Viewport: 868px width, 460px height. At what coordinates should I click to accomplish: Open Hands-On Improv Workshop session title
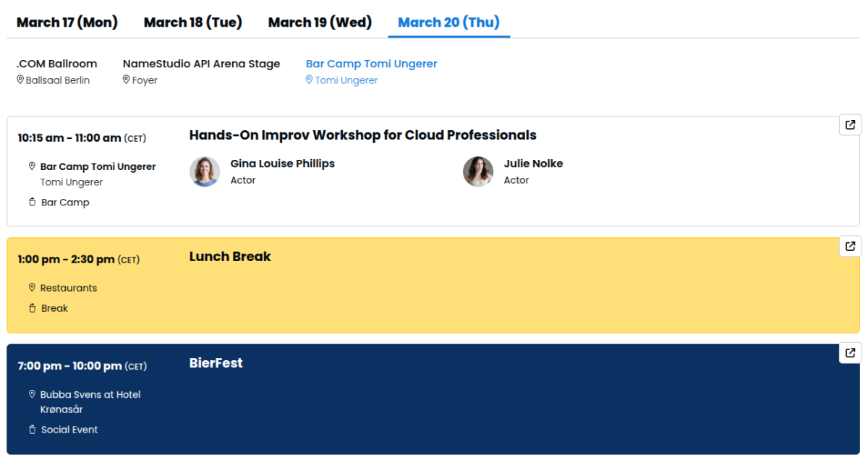click(362, 135)
